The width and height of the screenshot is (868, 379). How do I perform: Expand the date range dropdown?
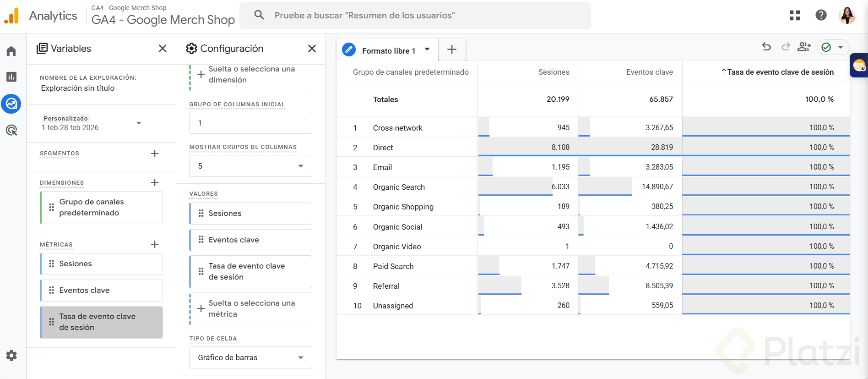click(139, 123)
